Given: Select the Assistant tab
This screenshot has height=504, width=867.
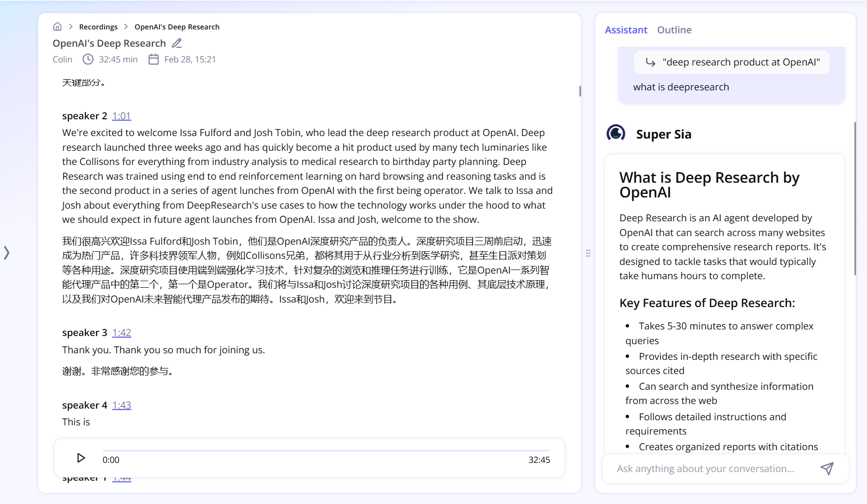Looking at the screenshot, I should (x=626, y=30).
